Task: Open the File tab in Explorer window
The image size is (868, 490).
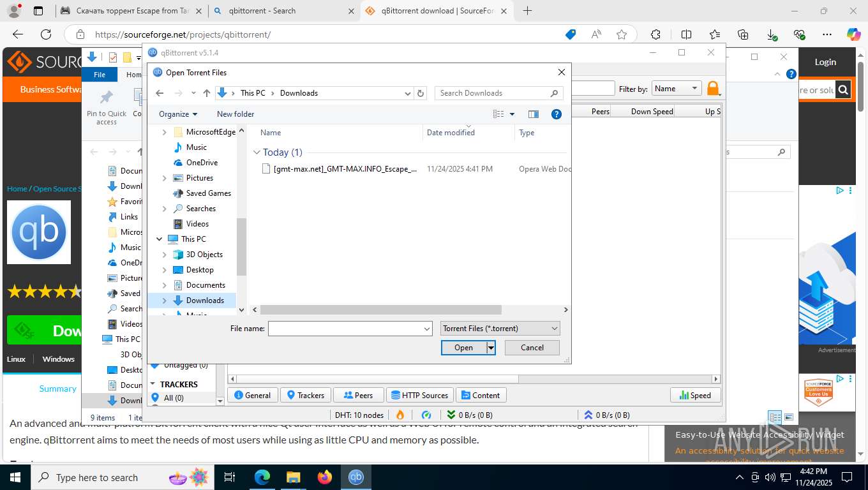Action: coord(100,75)
